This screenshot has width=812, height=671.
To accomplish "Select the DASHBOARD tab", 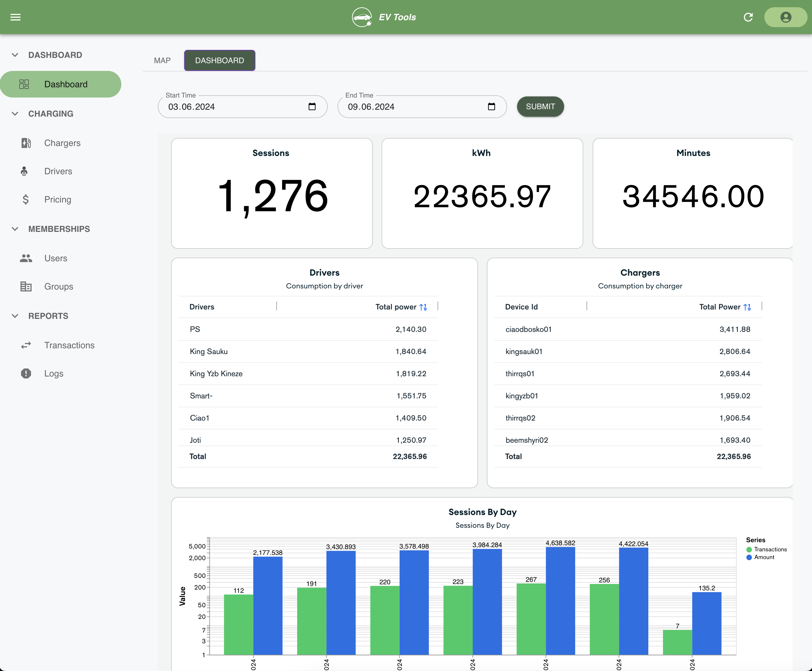I will click(219, 60).
